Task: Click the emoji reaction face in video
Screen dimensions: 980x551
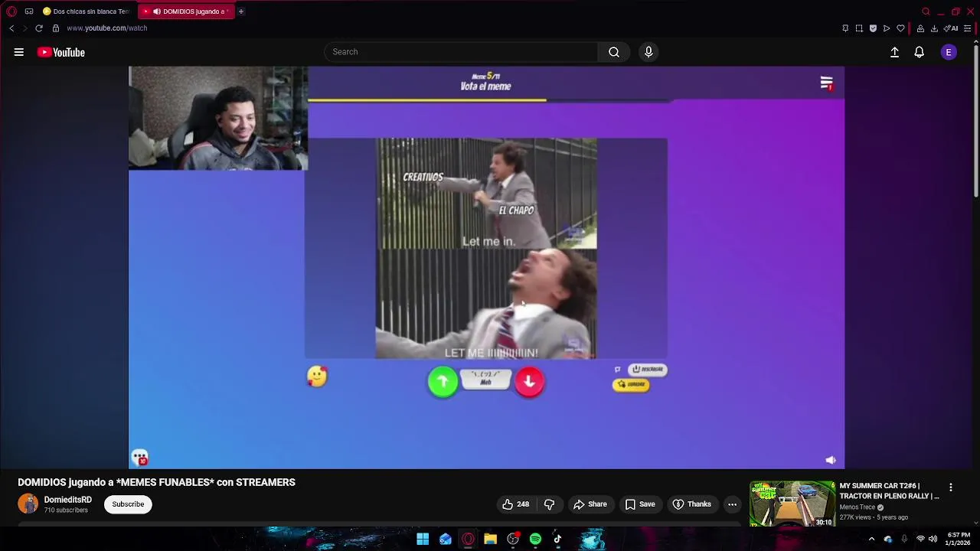Action: 317,376
